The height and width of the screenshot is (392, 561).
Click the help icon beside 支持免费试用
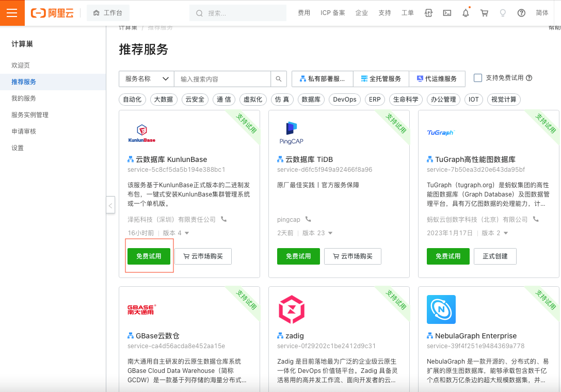[x=529, y=78]
